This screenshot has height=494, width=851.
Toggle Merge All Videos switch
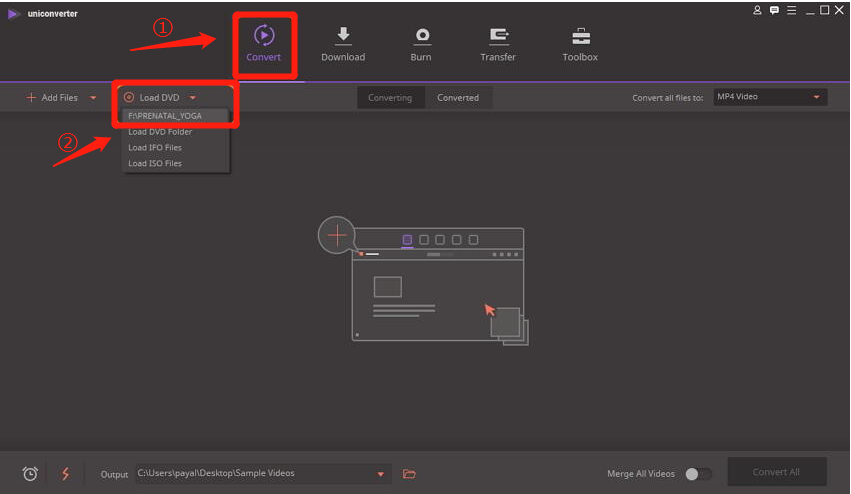tap(698, 474)
